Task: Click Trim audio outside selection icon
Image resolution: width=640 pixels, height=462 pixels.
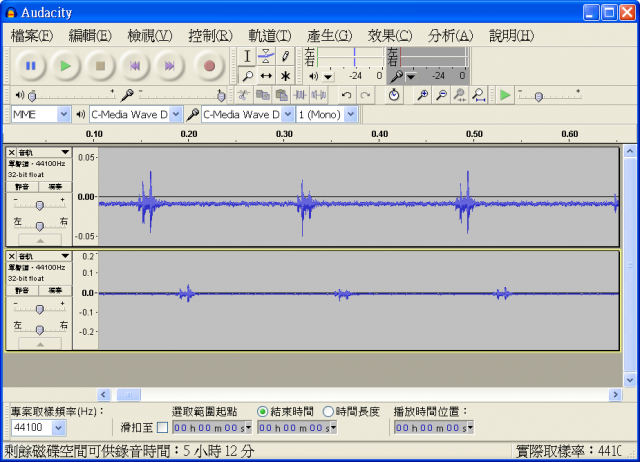Action: click(300, 96)
